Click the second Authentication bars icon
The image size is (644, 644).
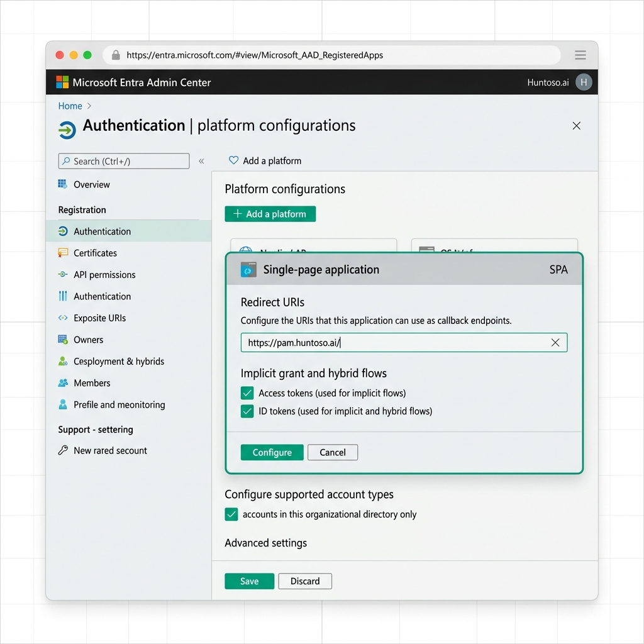tap(63, 296)
